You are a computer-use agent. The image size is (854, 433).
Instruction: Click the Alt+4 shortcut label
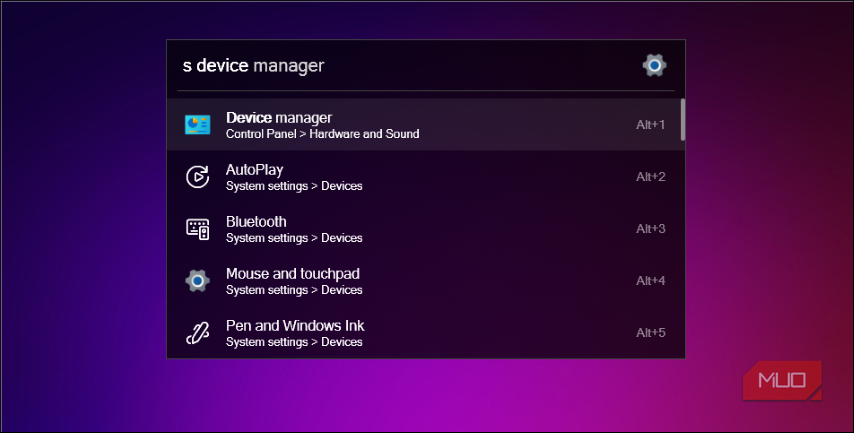(650, 280)
